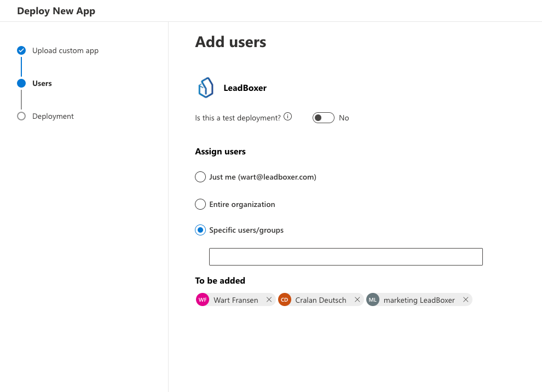Go back to Upload custom app step label
This screenshot has height=392, width=542.
click(65, 50)
